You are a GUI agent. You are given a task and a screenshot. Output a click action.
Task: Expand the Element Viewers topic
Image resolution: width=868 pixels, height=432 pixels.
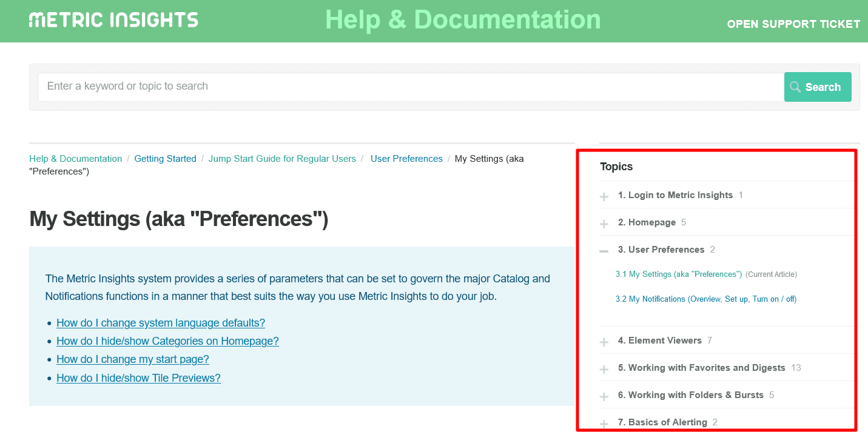click(604, 342)
